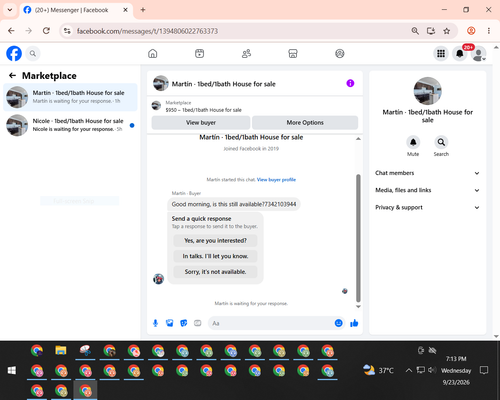Open Chrome three-dot menu
This screenshot has height=400, width=500.
489,31
